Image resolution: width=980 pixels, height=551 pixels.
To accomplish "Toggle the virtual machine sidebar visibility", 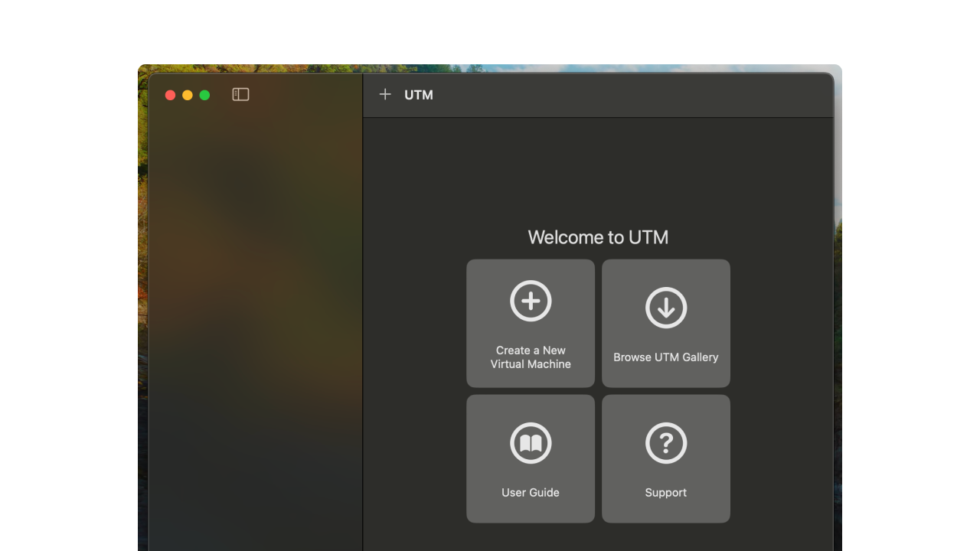I will click(x=240, y=94).
